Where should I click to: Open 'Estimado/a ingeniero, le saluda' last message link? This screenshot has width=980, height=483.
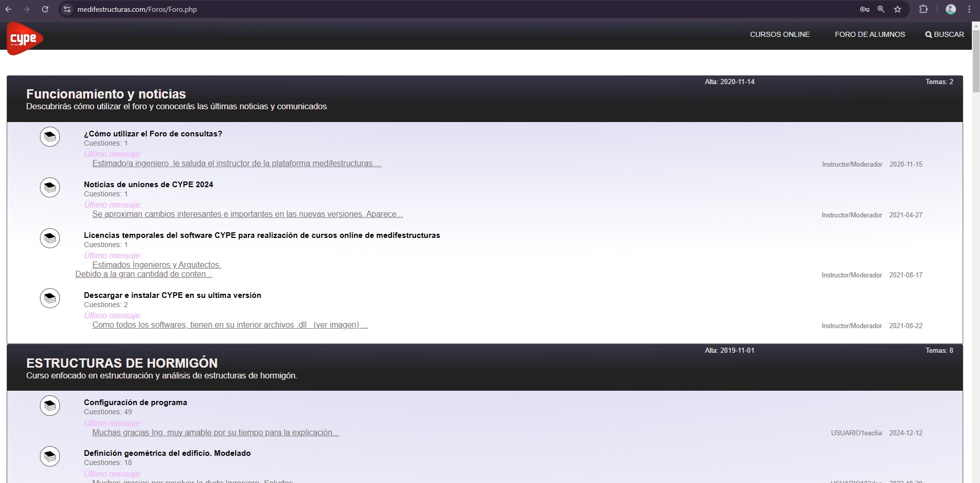coord(237,164)
